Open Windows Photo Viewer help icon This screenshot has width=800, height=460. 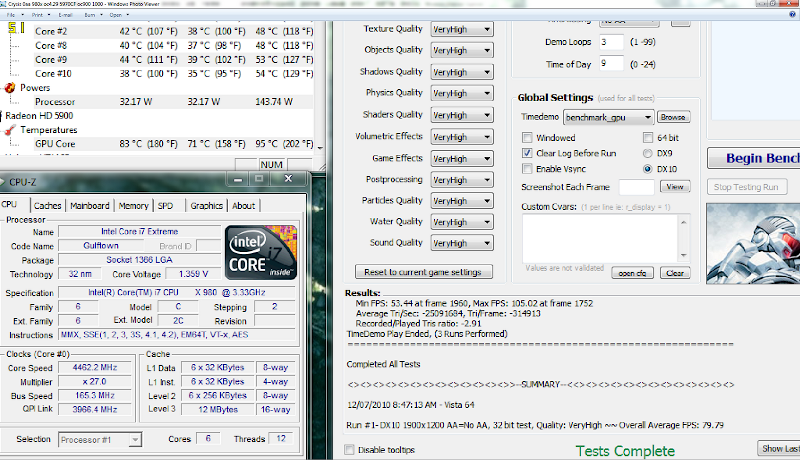792,15
